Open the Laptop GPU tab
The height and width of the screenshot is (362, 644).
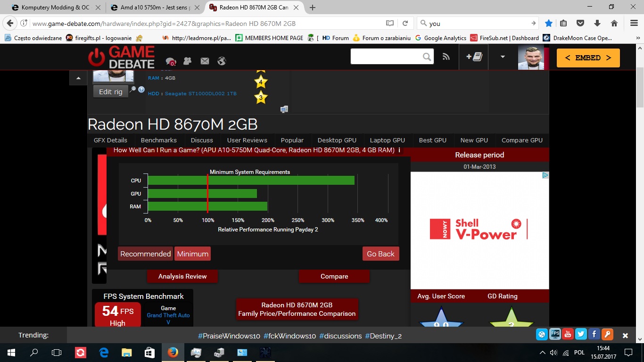[388, 140]
